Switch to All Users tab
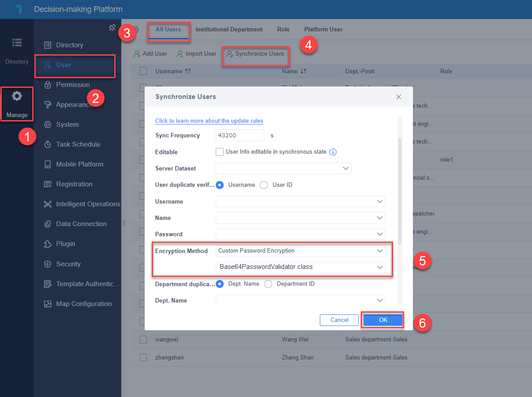This screenshot has width=532, height=397. point(168,30)
